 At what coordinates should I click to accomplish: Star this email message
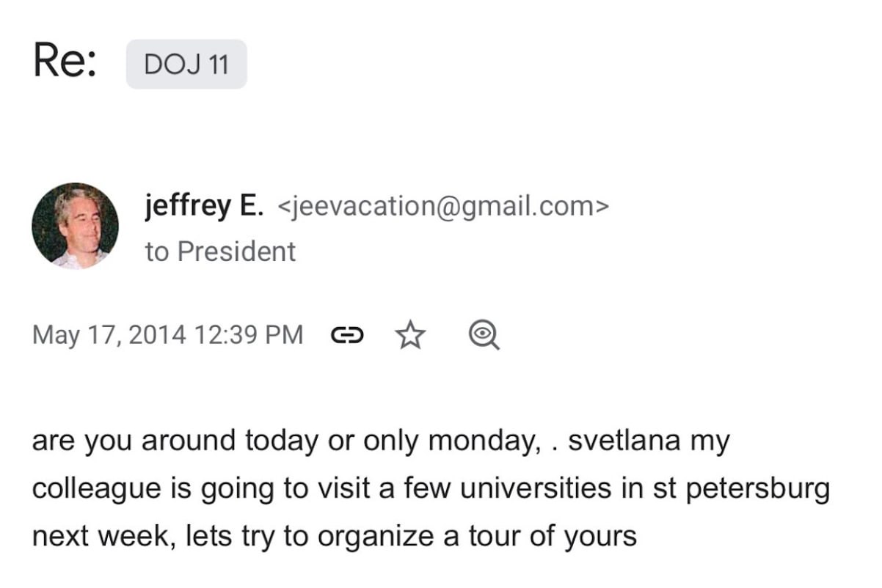click(x=410, y=336)
